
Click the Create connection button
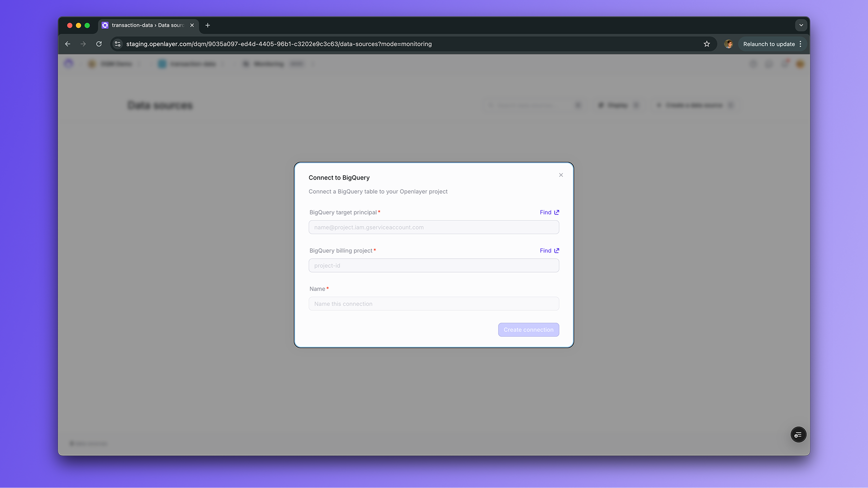coord(529,330)
